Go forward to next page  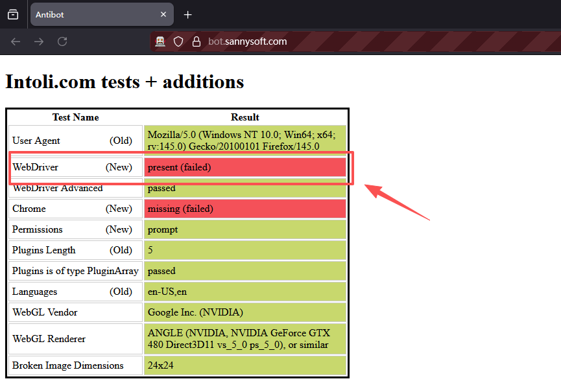pyautogui.click(x=39, y=41)
